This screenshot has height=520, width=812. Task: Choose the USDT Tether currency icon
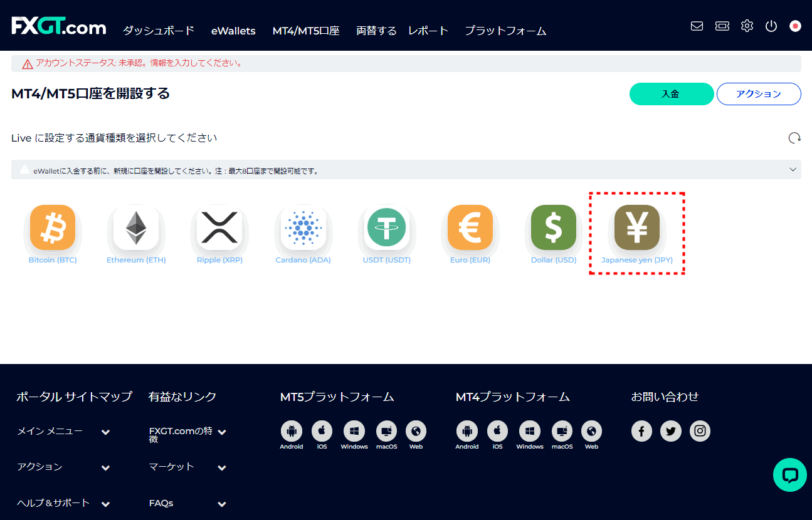pyautogui.click(x=386, y=227)
